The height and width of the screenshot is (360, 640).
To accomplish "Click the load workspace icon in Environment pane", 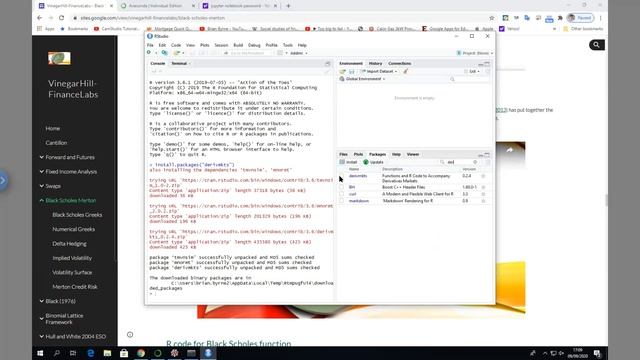I will [x=342, y=71].
